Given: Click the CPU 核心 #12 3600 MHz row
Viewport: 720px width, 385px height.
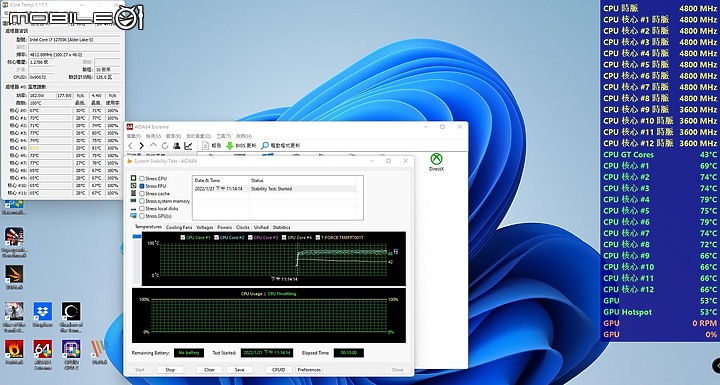Looking at the screenshot, I should tap(660, 143).
